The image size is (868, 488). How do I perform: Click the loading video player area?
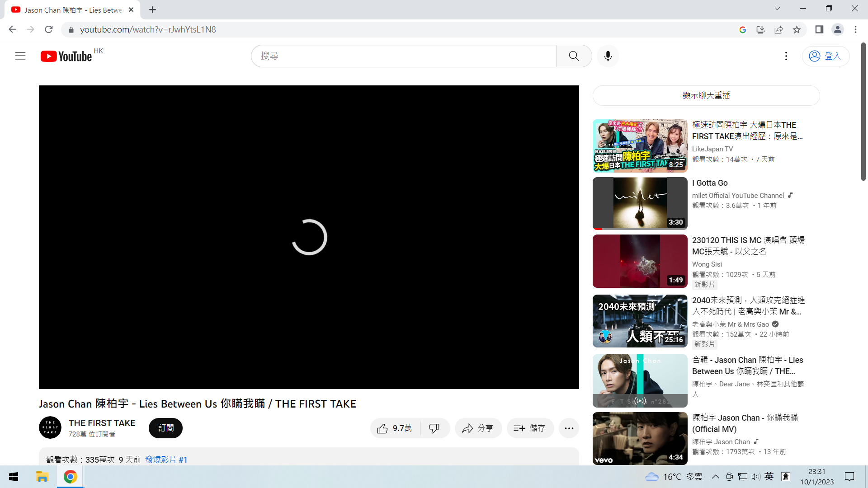[x=309, y=237]
